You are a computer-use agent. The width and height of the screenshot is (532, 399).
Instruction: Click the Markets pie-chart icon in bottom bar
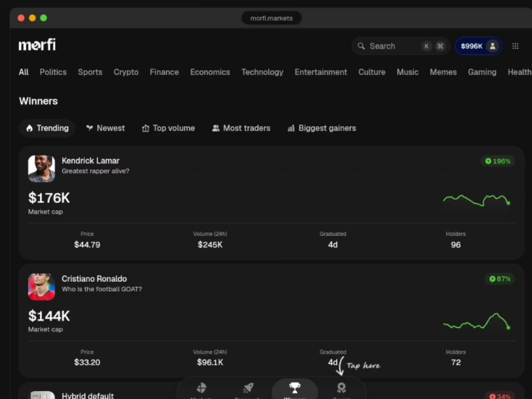(x=201, y=388)
